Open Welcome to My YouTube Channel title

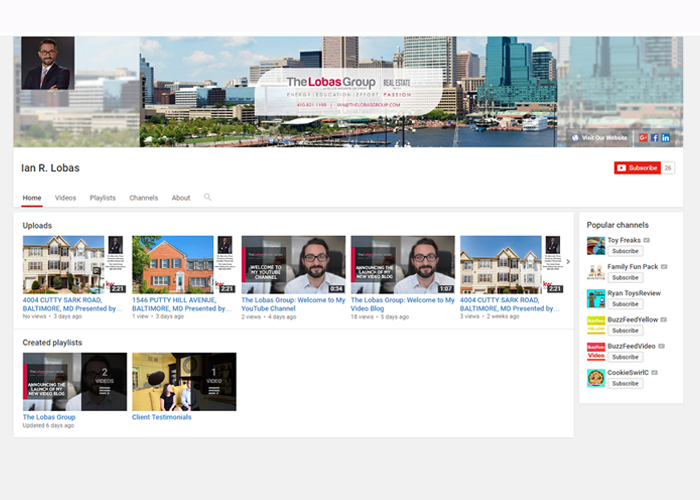pyautogui.click(x=293, y=304)
